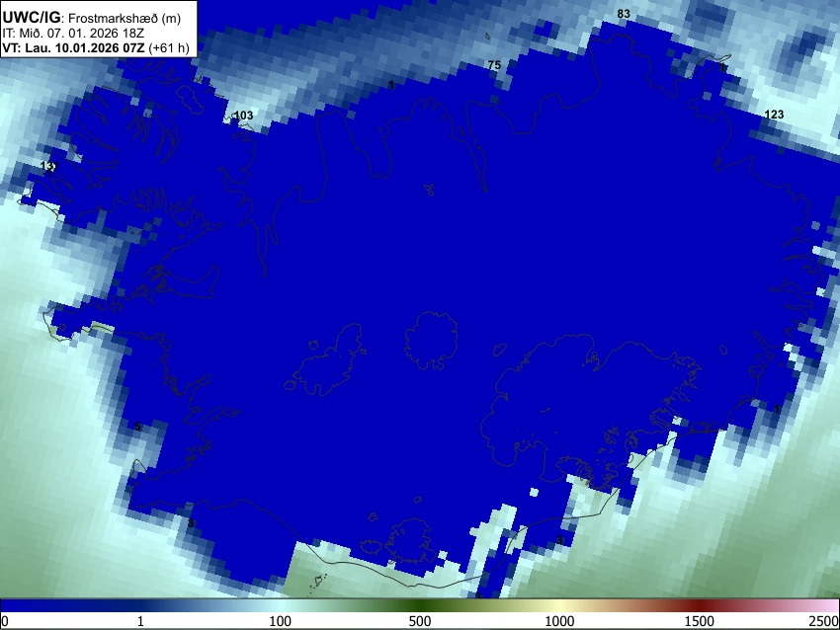The width and height of the screenshot is (840, 630).
Task: Select the 'IT: Mið. 07. 01. 2026 18Z' line
Action: pyautogui.click(x=73, y=34)
